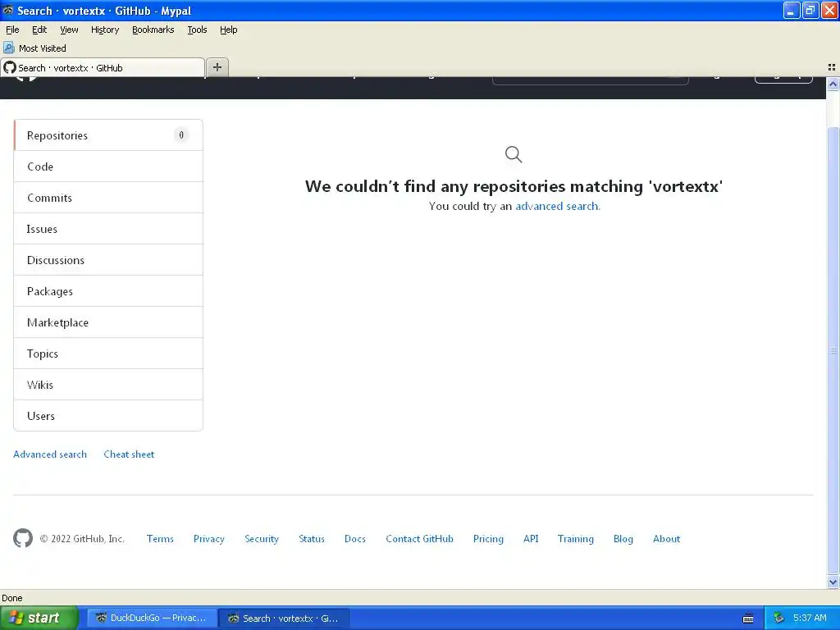The width and height of the screenshot is (840, 630).
Task: Open the Training footer link
Action: pos(575,539)
